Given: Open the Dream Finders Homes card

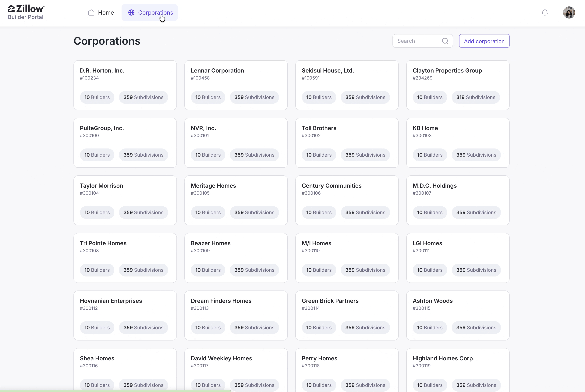Looking at the screenshot, I should [236, 315].
